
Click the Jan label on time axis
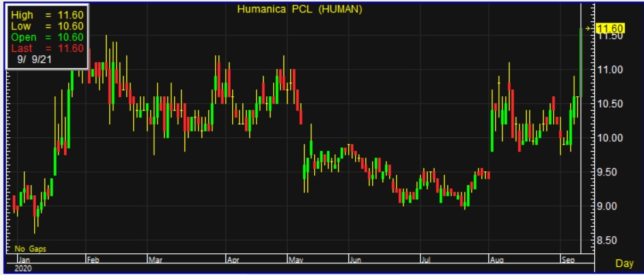coord(25,259)
